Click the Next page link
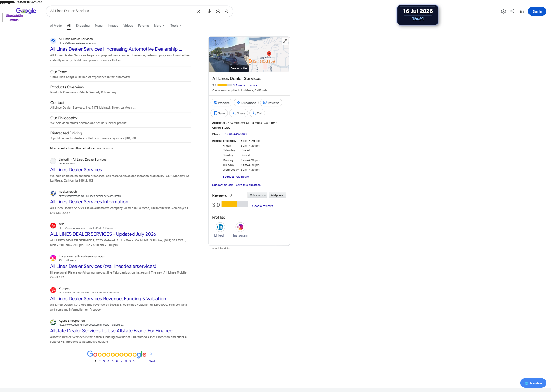This screenshot has height=392, width=554. [152, 361]
